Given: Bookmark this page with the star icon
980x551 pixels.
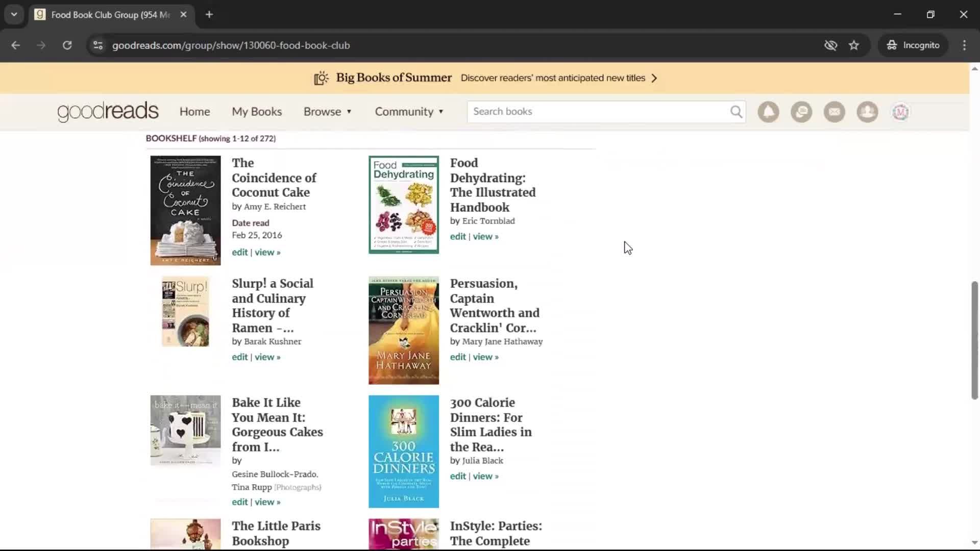Looking at the screenshot, I should [854, 45].
